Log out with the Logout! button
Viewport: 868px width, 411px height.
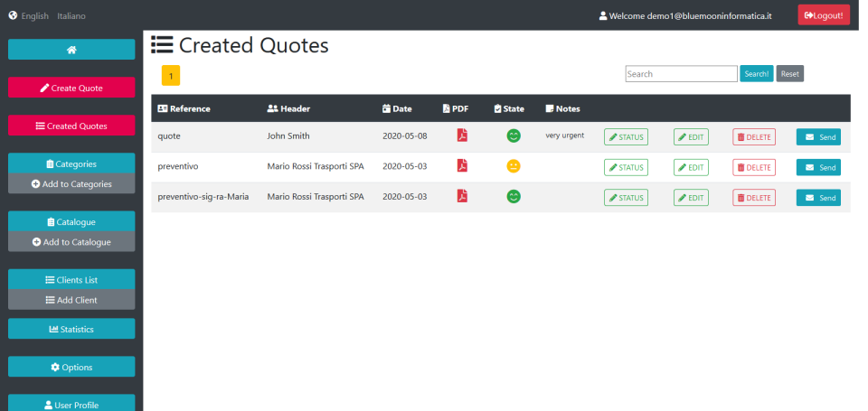(x=824, y=15)
